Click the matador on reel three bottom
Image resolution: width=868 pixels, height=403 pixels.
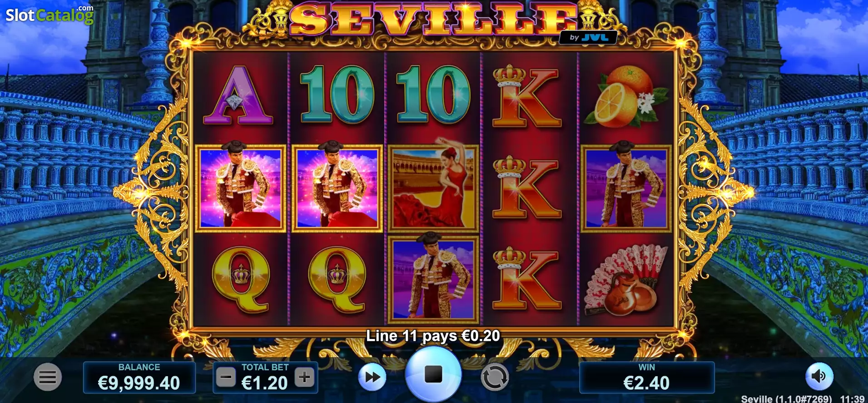click(433, 278)
